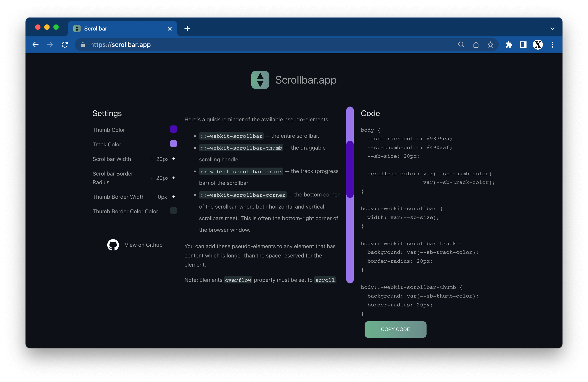Follow the View on Github link
This screenshot has width=588, height=382.
143,245
